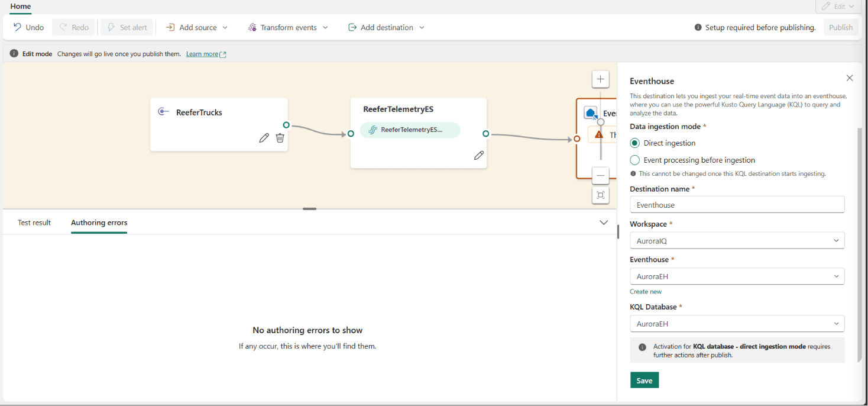Click the Create new link

point(646,291)
